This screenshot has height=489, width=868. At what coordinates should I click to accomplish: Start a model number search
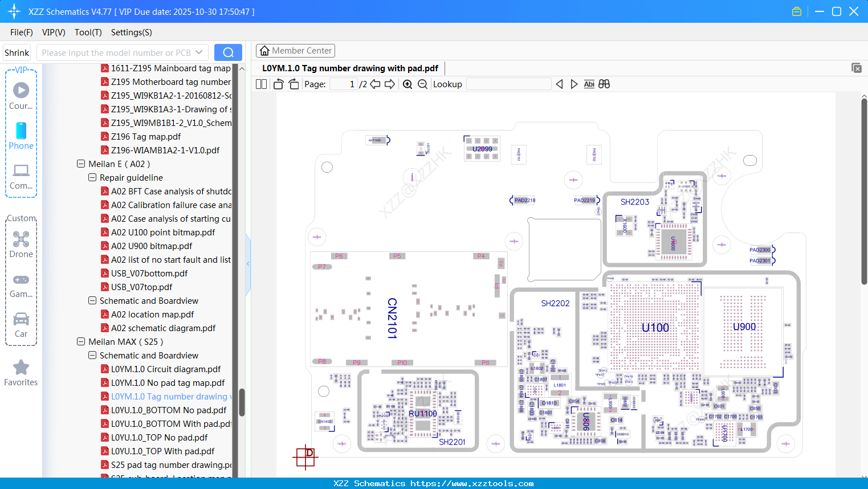click(x=228, y=52)
